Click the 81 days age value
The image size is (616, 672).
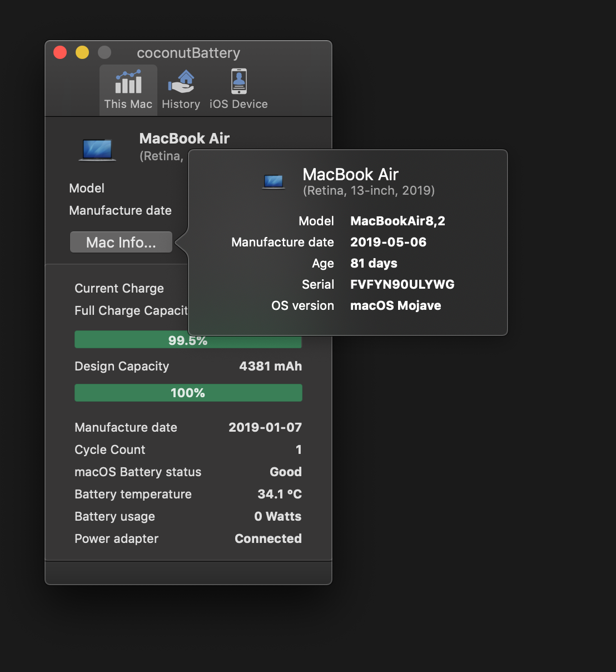(x=374, y=263)
